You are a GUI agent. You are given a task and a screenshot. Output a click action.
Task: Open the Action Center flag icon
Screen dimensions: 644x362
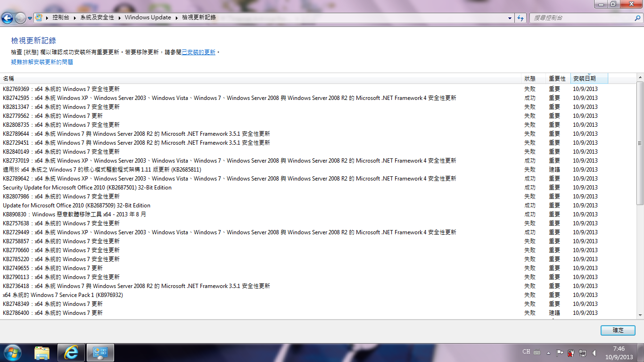[x=560, y=353]
